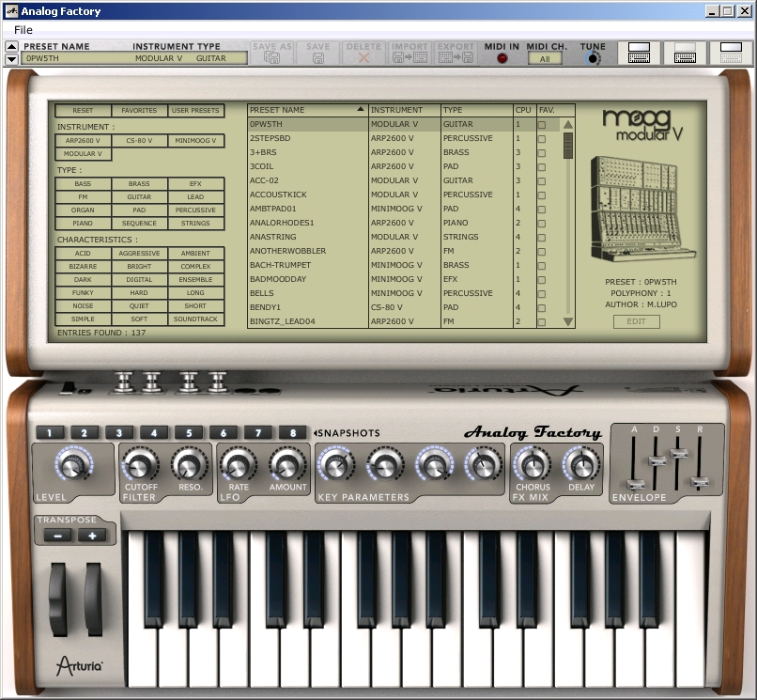Viewport: 757px width, 700px height.
Task: Click the third Key Parameters knob
Action: (435, 465)
